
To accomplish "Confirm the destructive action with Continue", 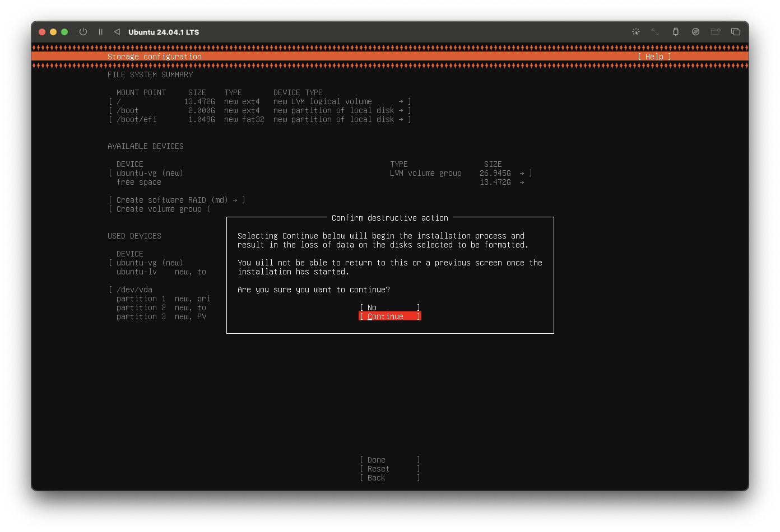I will pyautogui.click(x=389, y=316).
